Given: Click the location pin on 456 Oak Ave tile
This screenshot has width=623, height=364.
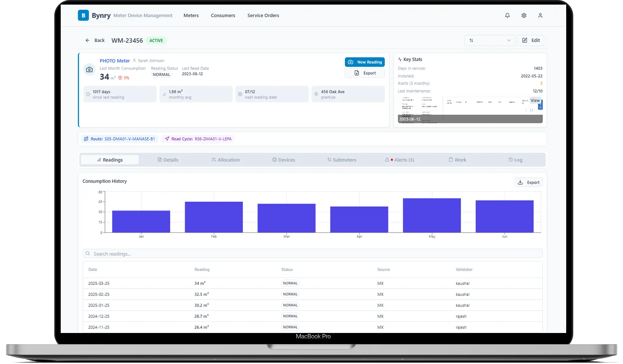Looking at the screenshot, I should pyautogui.click(x=316, y=94).
